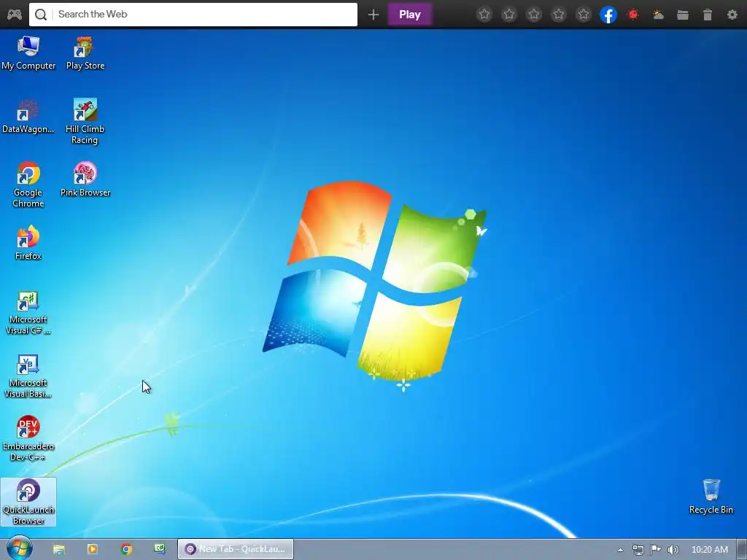Image resolution: width=747 pixels, height=560 pixels.
Task: Click the magnifier search icon
Action: tap(41, 15)
